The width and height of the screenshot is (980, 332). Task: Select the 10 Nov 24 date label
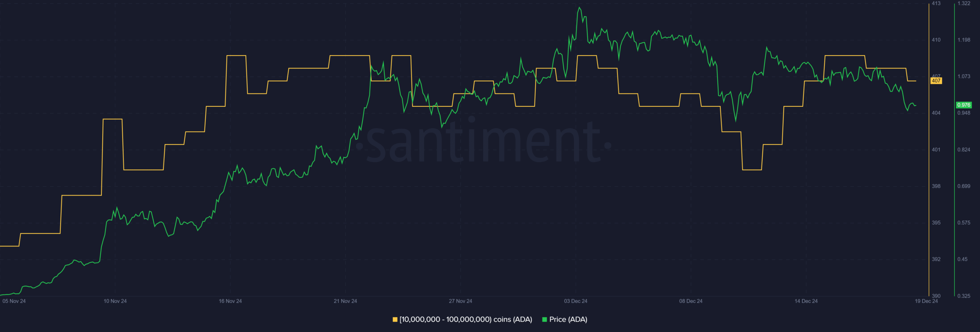click(x=115, y=301)
